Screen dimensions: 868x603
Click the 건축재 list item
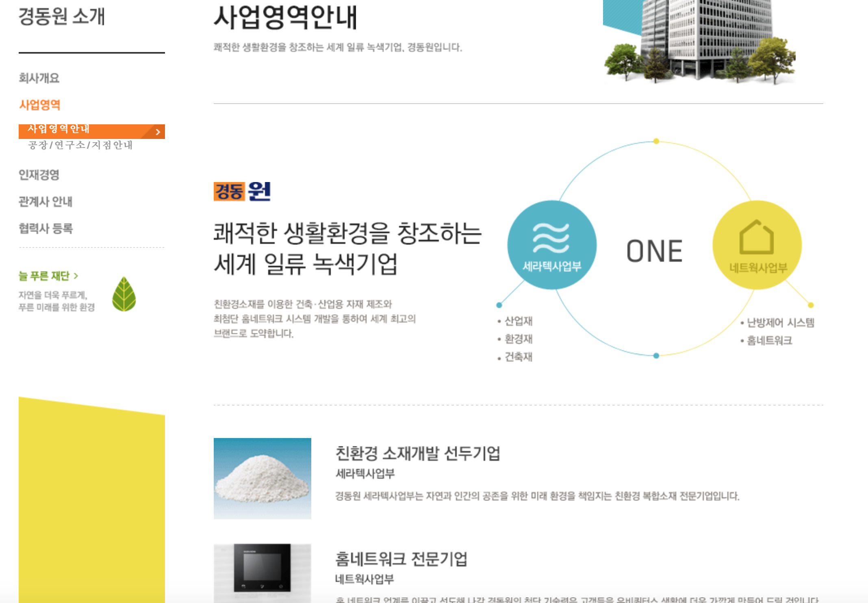pos(515,357)
